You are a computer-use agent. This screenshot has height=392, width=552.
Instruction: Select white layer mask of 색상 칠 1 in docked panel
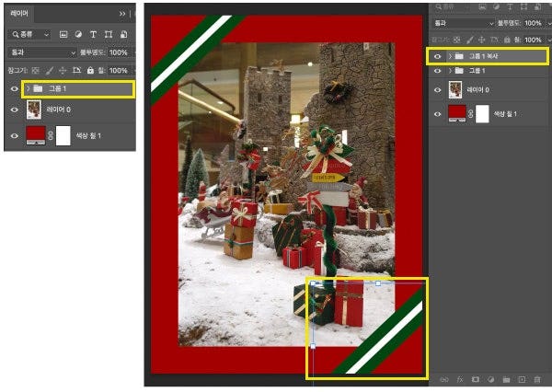[x=482, y=114]
